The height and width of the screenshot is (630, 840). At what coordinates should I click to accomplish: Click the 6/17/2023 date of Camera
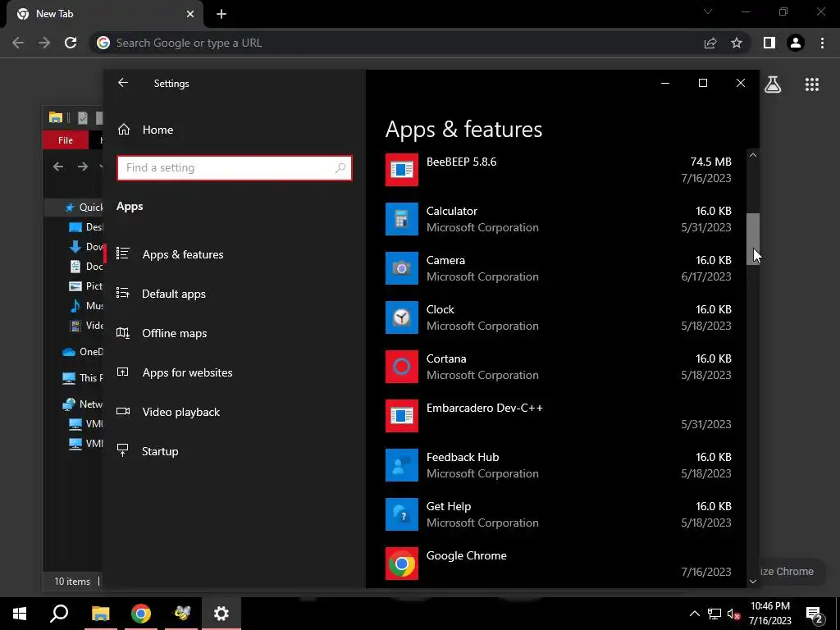pos(706,276)
